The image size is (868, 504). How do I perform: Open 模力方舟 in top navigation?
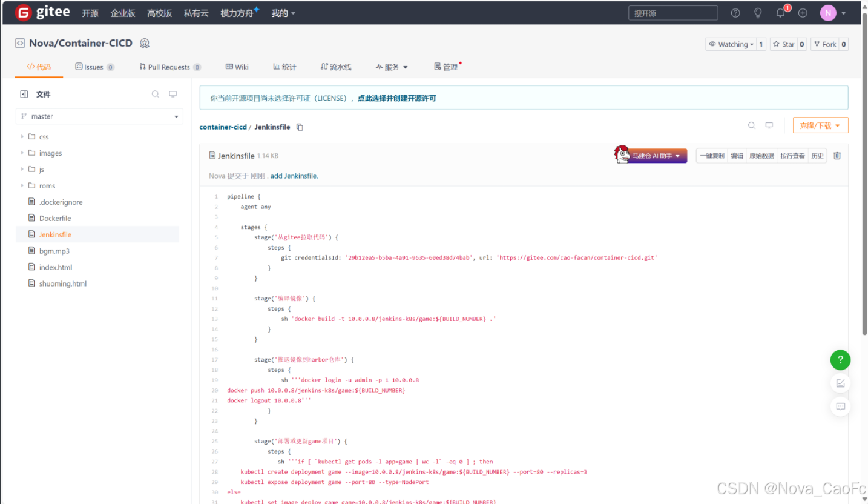[x=238, y=13]
